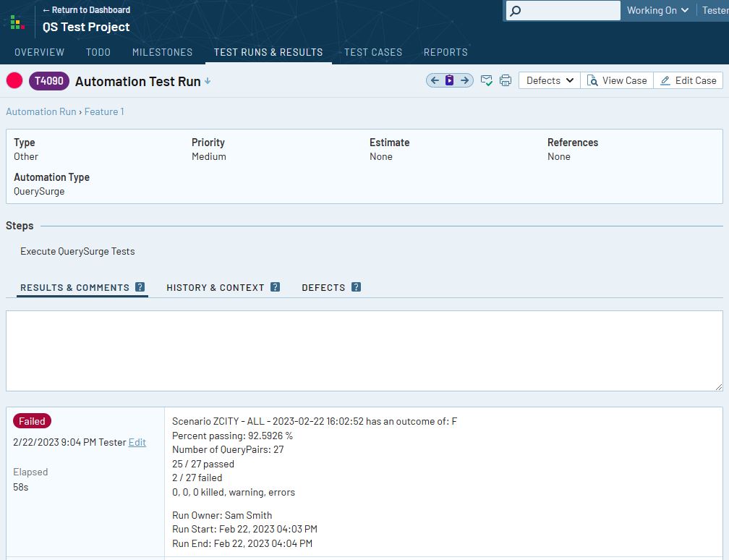This screenshot has height=560, width=729.
Task: Go to next test arrow
Action: 464,80
